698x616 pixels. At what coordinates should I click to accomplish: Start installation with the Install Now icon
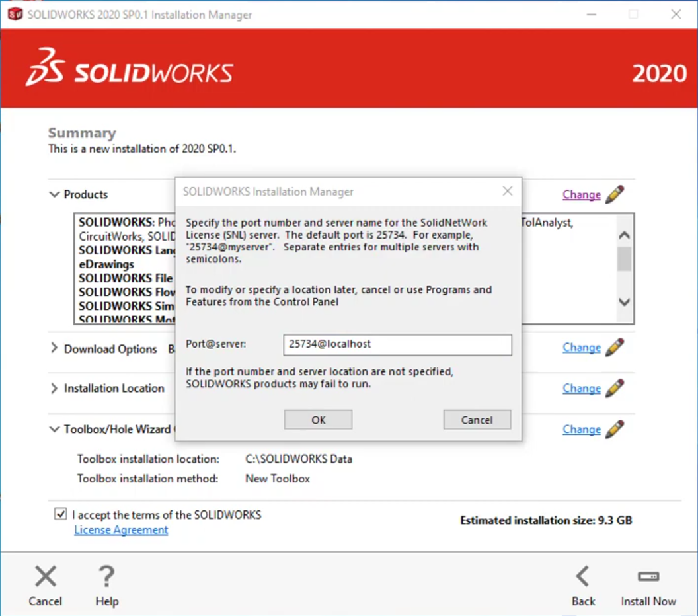point(648,577)
